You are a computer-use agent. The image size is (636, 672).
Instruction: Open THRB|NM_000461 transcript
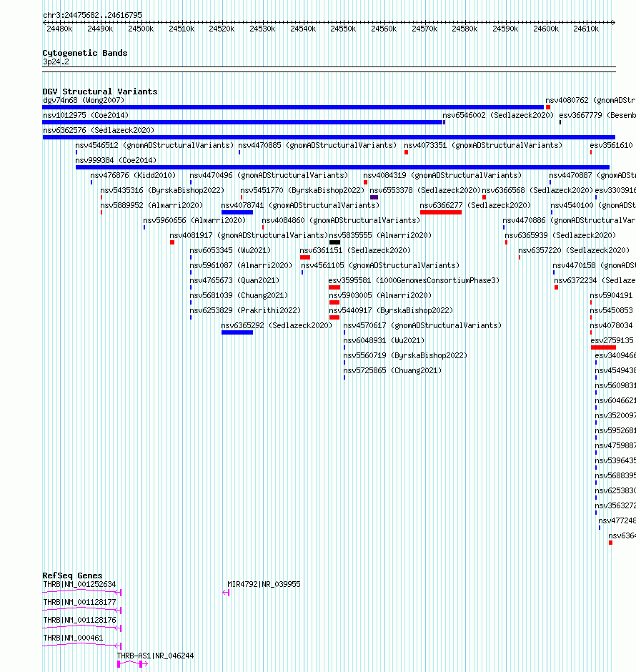coord(73,638)
